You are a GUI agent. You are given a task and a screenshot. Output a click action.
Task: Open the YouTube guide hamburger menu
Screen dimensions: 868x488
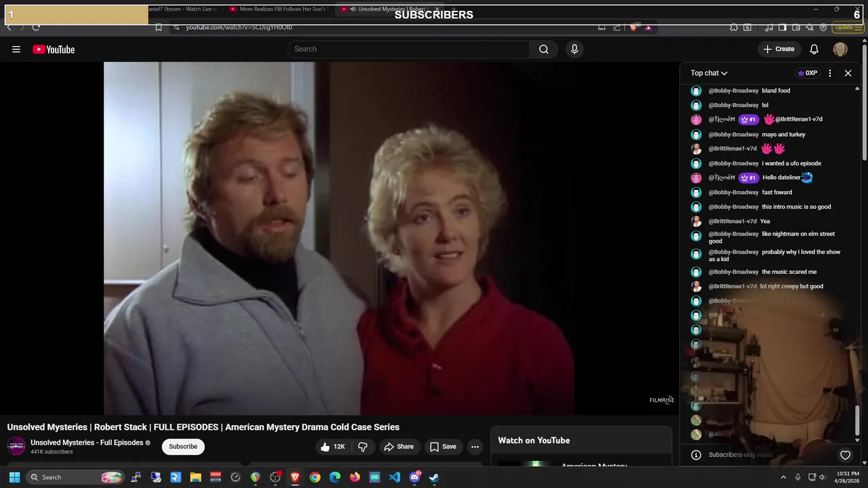click(x=16, y=49)
